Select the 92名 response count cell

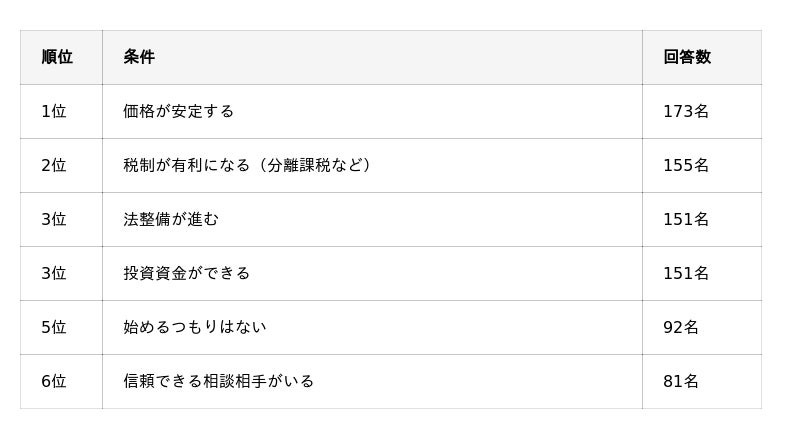tap(681, 327)
